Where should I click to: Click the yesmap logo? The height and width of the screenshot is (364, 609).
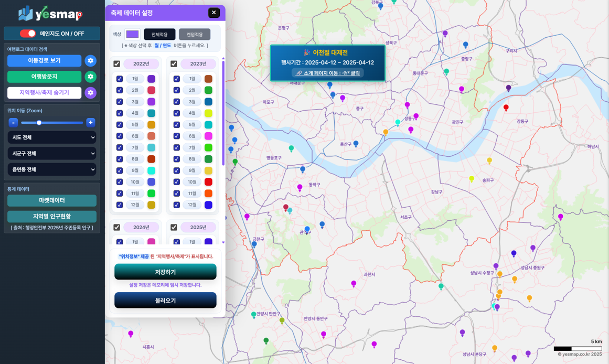pyautogui.click(x=51, y=13)
